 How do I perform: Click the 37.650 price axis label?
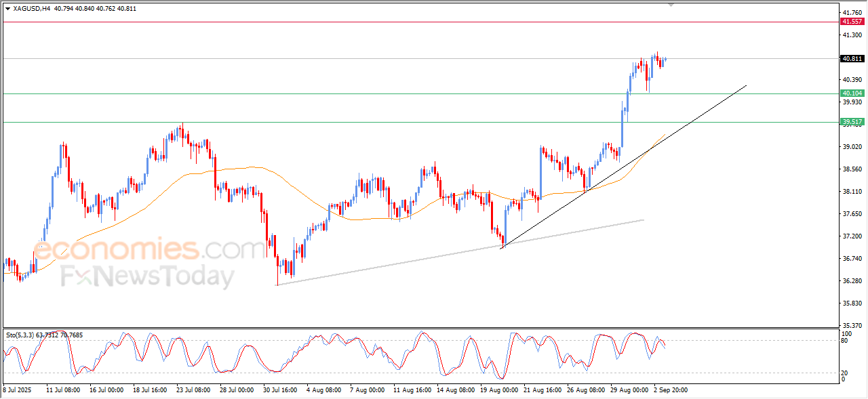click(x=852, y=214)
